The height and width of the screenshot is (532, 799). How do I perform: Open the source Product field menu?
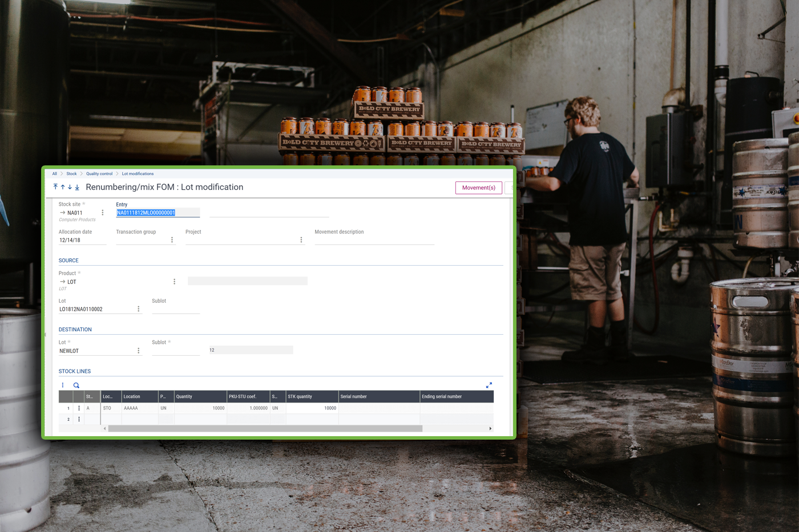(x=174, y=282)
